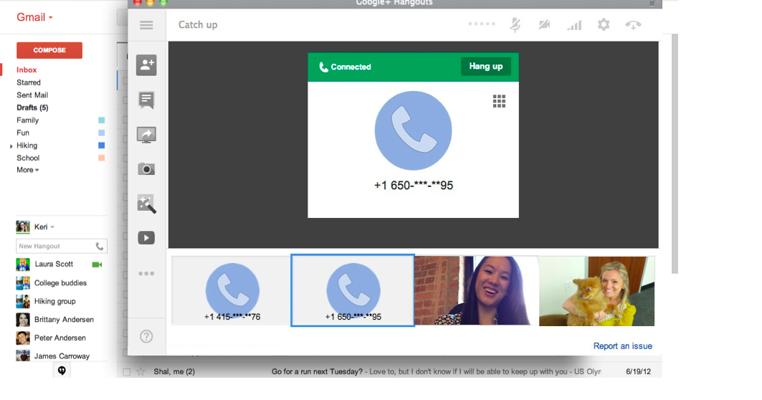Screen dimensions: 762x400
Task: Click the Catch up hangout title
Action: point(198,25)
